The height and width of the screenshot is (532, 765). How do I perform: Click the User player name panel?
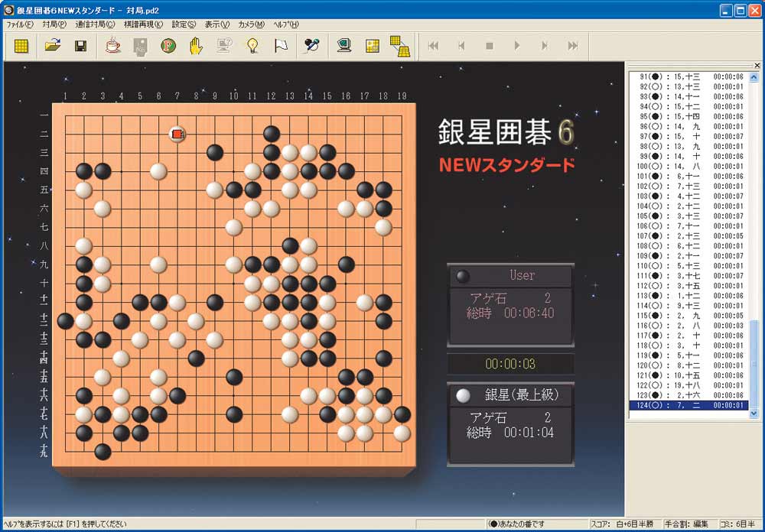510,275
